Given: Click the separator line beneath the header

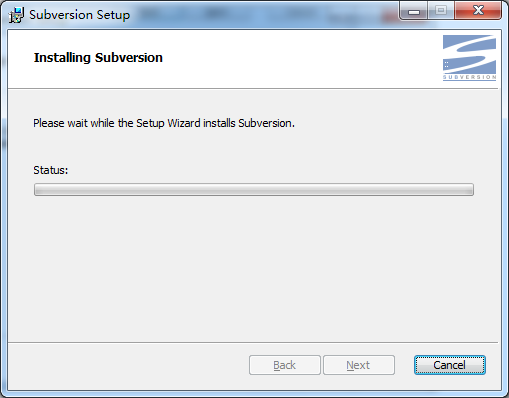Looking at the screenshot, I should (x=253, y=89).
